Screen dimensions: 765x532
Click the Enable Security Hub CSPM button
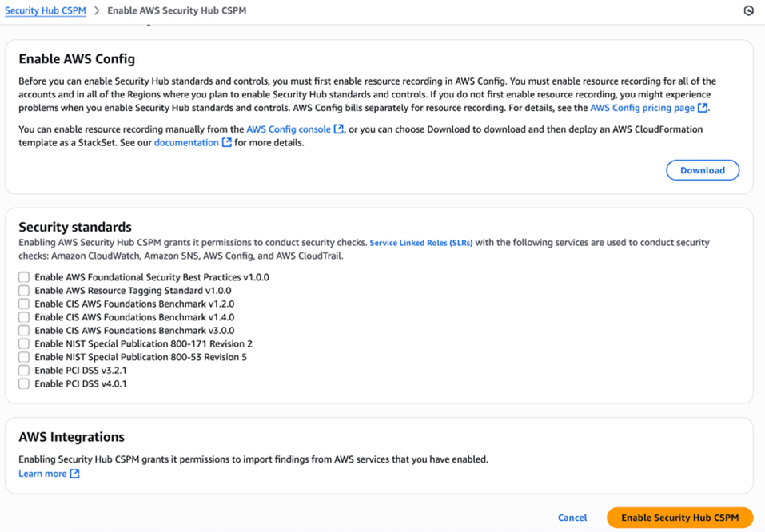[679, 517]
